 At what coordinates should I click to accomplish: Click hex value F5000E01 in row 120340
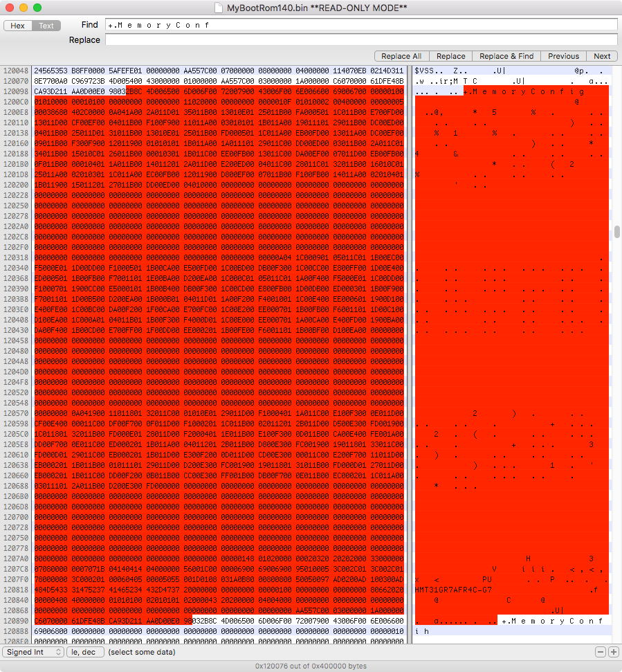pos(51,268)
